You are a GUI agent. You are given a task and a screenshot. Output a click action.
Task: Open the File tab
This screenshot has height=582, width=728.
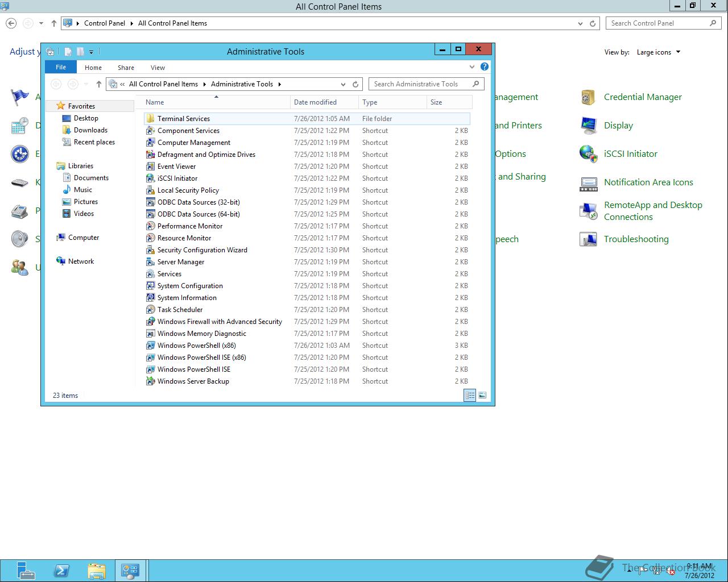tap(61, 67)
